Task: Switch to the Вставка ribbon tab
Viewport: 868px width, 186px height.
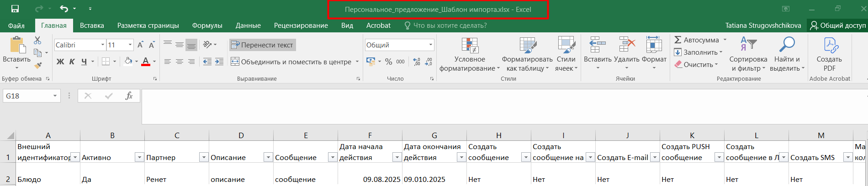Action: 92,26
